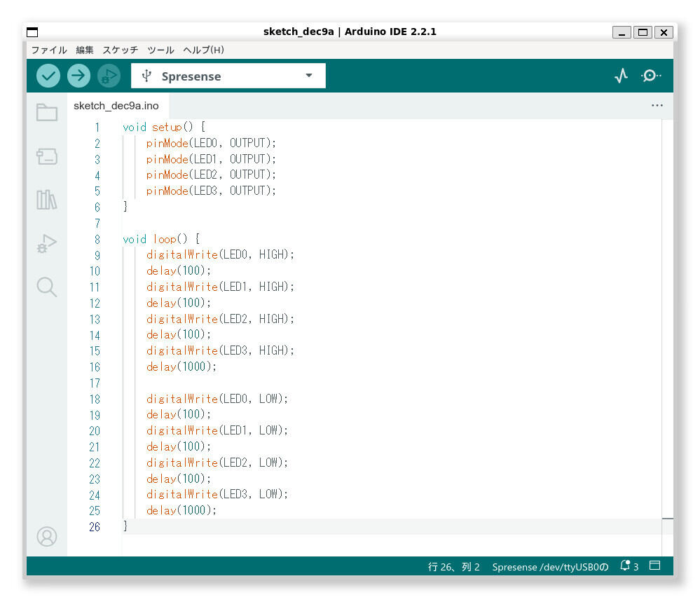Toggle the bottom panel icon in status bar
The width and height of the screenshot is (700, 602).
click(654, 566)
